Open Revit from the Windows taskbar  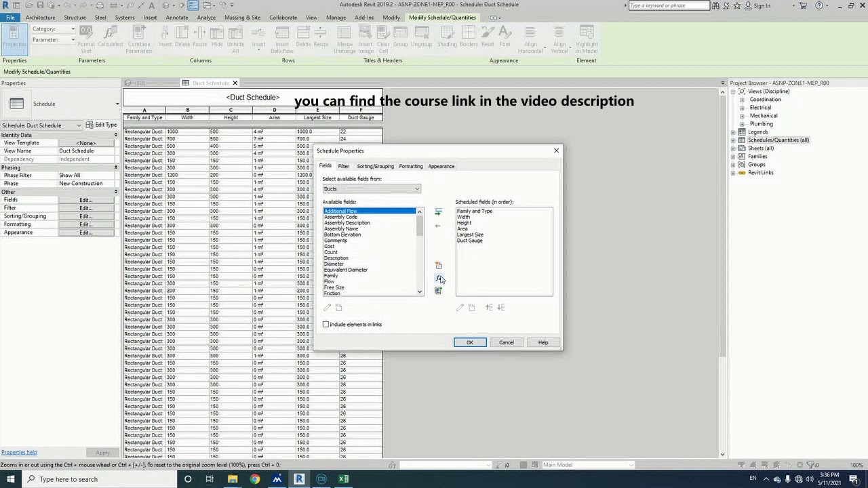(299, 479)
